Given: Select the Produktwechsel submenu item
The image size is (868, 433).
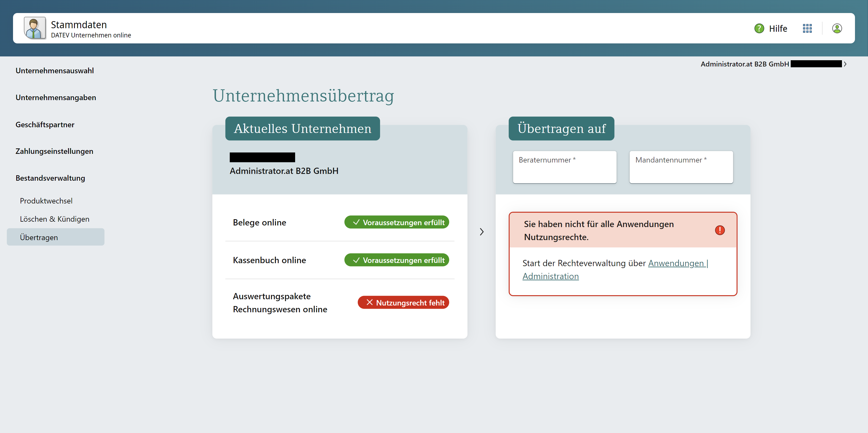Looking at the screenshot, I should [x=46, y=201].
